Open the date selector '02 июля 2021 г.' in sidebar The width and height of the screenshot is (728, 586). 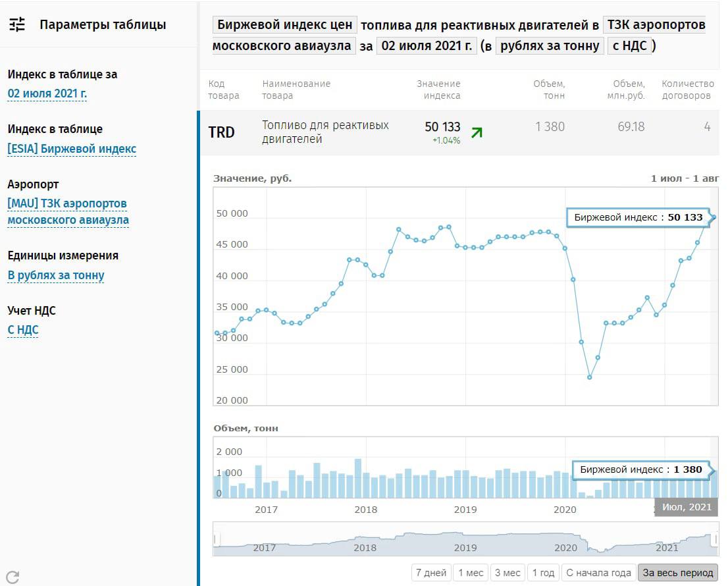(x=47, y=93)
